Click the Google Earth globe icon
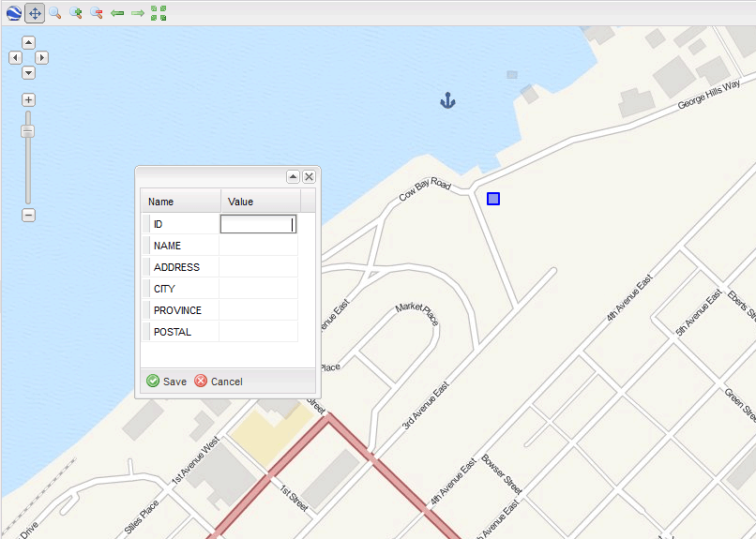The image size is (756, 539). (13, 13)
